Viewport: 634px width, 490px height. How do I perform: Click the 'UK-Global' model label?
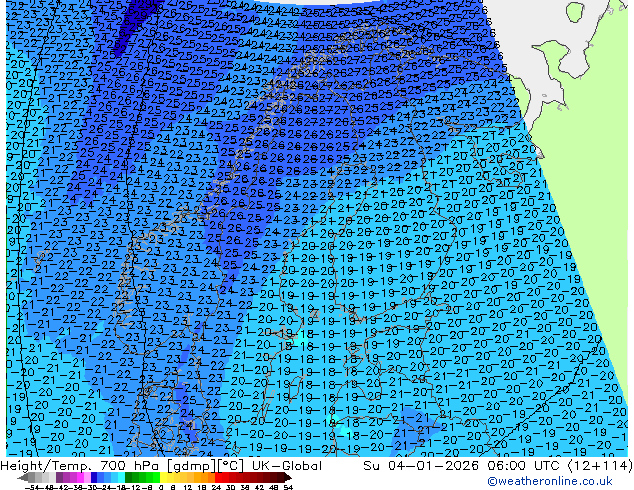[x=287, y=466]
